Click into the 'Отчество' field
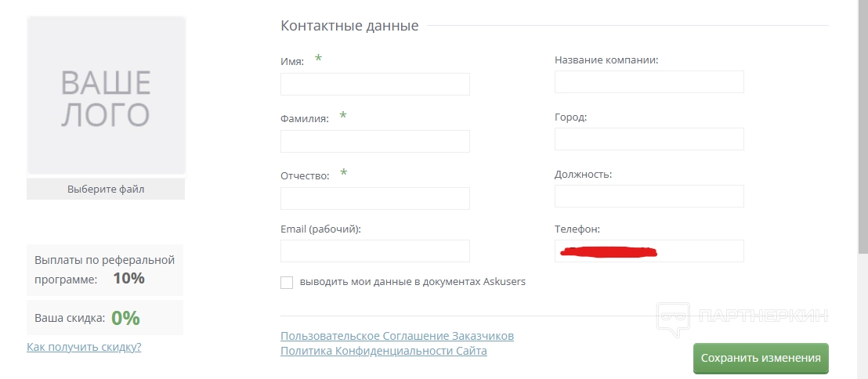 tap(374, 198)
